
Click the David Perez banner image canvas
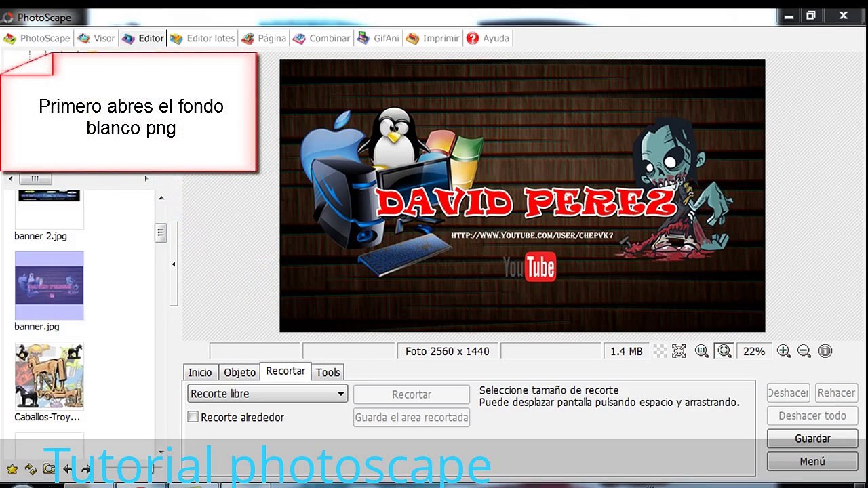[522, 196]
